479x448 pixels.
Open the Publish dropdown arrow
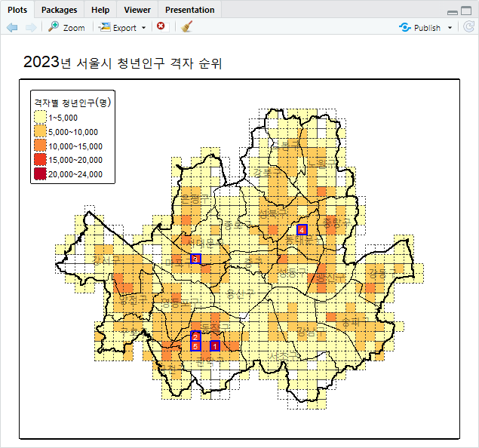[450, 28]
